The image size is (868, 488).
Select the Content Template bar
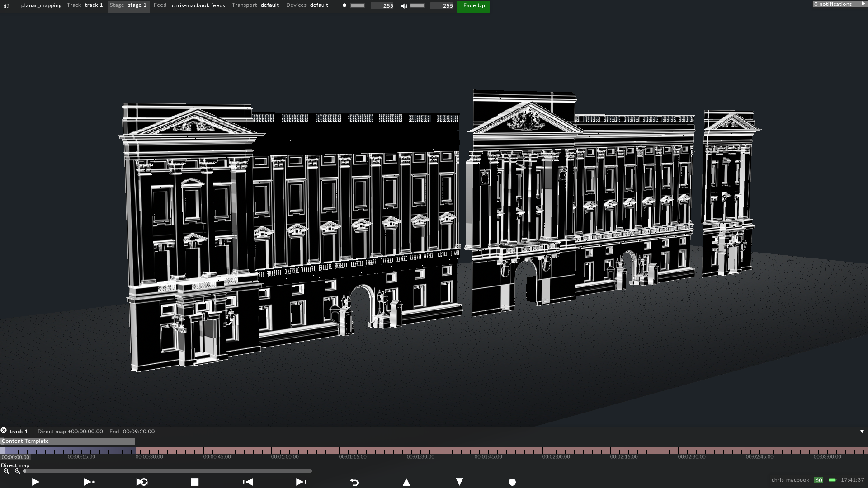click(x=67, y=441)
